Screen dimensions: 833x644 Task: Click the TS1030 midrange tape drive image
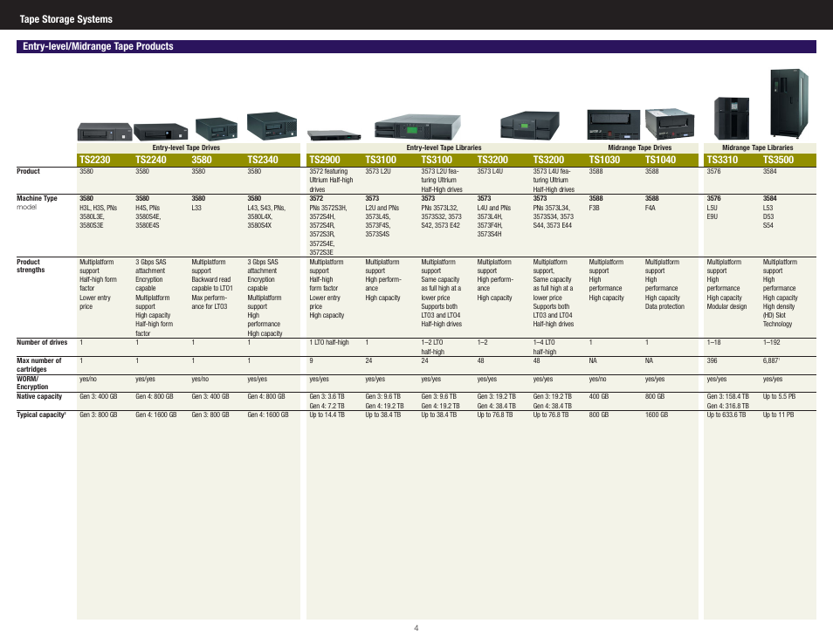tap(614, 124)
